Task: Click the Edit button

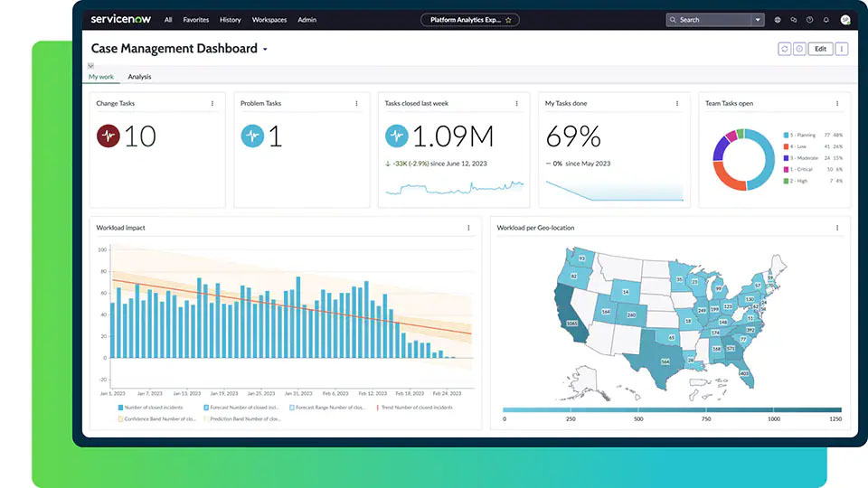Action: click(x=820, y=49)
